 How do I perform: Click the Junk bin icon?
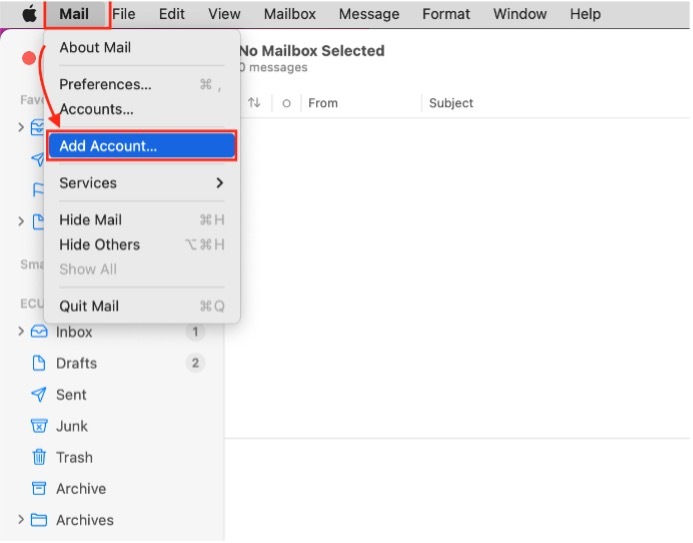point(39,426)
